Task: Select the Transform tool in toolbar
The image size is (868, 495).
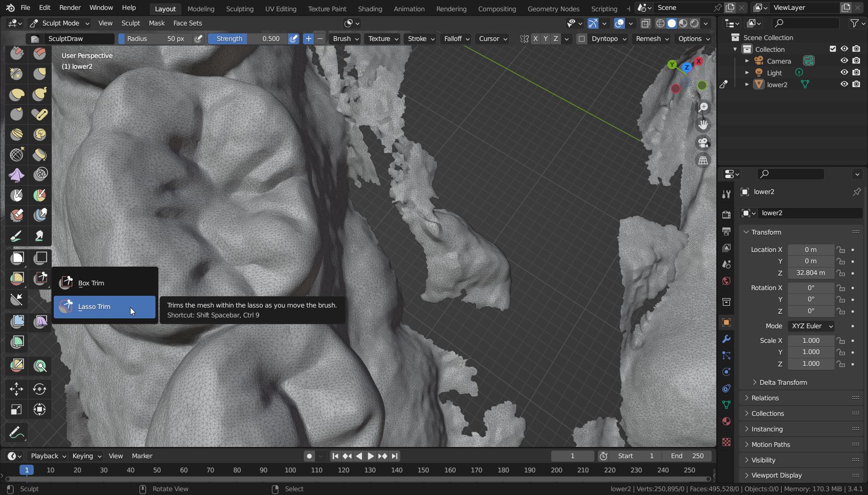Action: 40,409
